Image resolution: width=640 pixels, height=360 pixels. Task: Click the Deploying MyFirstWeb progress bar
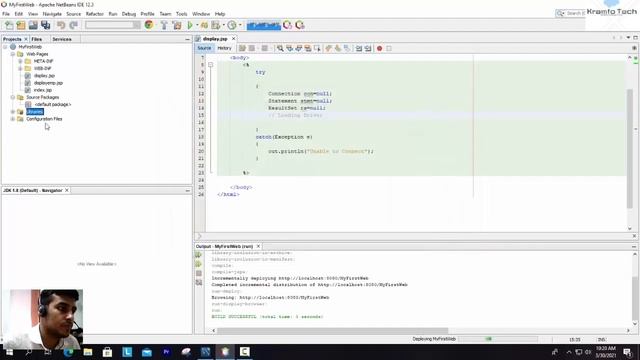coord(498,339)
